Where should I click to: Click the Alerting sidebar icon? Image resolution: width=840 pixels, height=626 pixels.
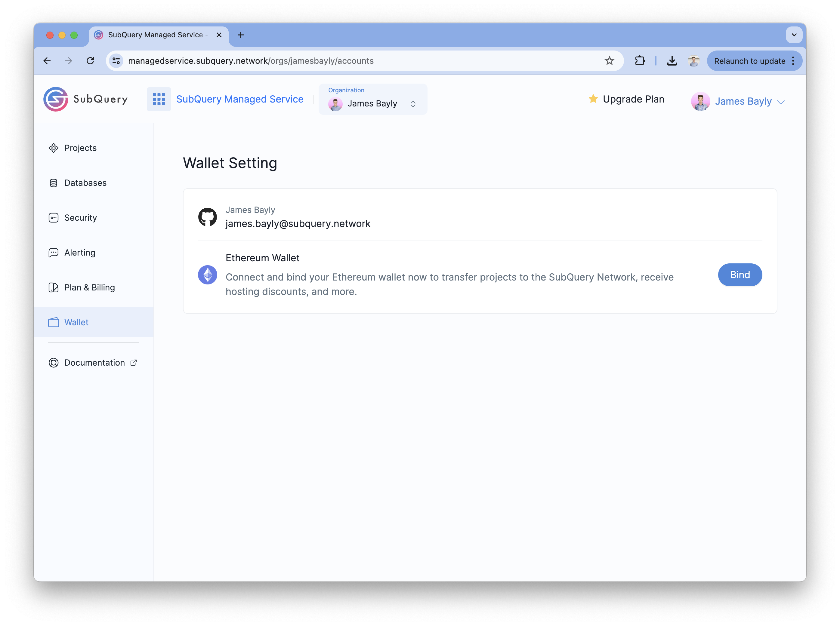[x=53, y=252]
